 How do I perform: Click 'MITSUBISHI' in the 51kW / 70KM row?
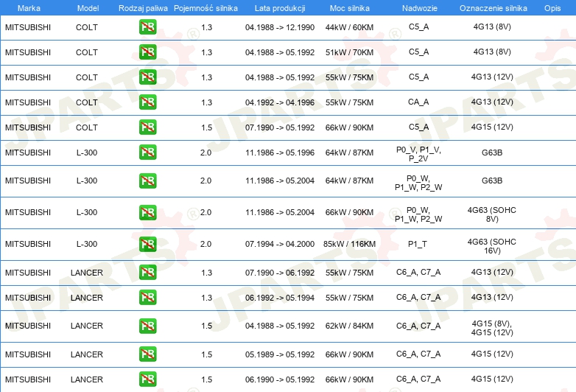click(x=28, y=52)
